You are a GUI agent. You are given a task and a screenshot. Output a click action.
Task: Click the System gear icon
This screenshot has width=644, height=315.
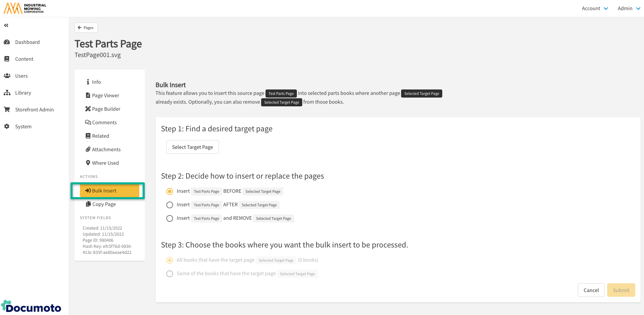point(7,127)
